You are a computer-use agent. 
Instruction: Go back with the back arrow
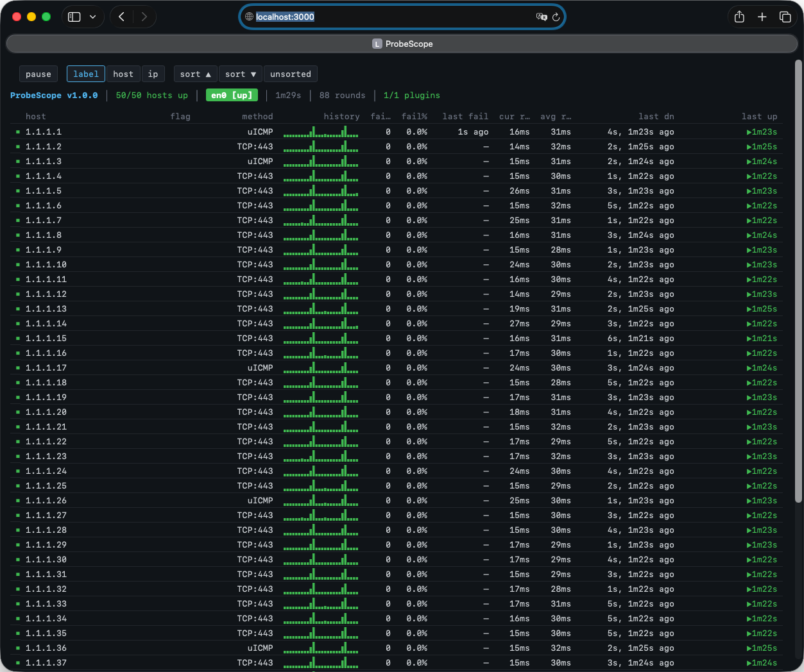121,17
